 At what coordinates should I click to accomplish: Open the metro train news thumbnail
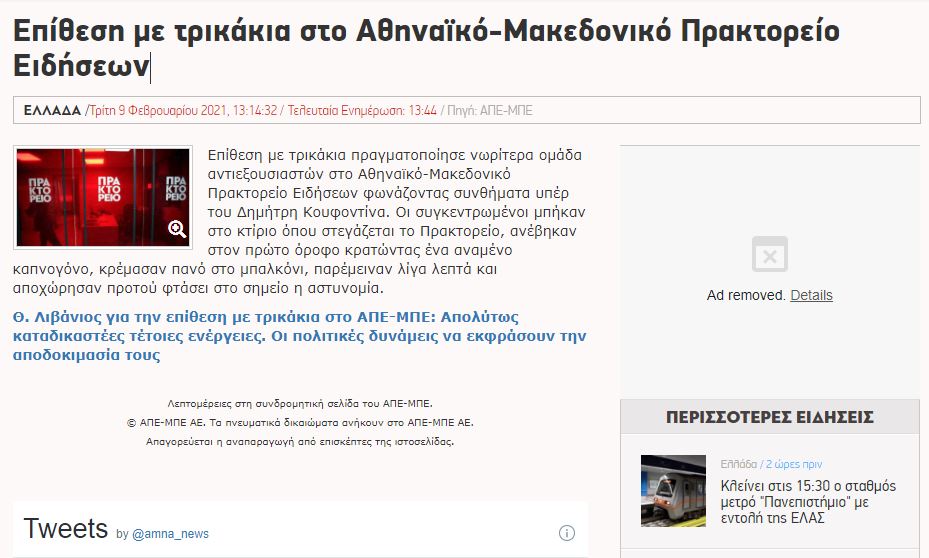click(x=673, y=490)
